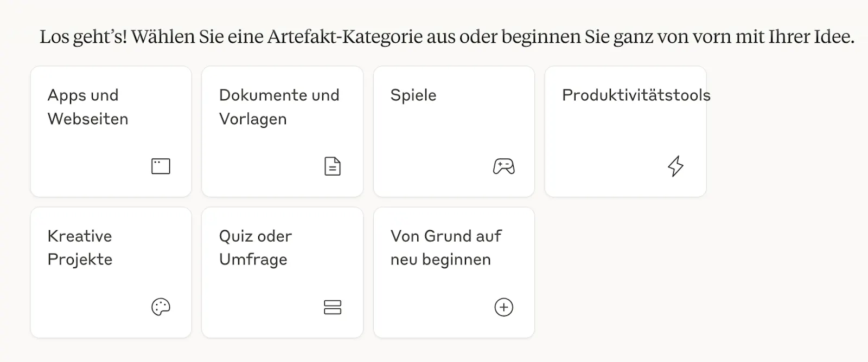This screenshot has height=362, width=868.
Task: Click the lightning bolt icon
Action: [x=675, y=166]
